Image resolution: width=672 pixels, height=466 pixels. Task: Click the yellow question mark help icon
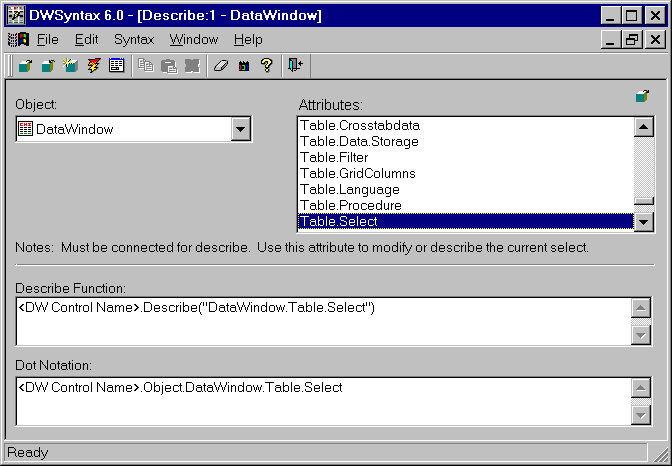point(267,66)
